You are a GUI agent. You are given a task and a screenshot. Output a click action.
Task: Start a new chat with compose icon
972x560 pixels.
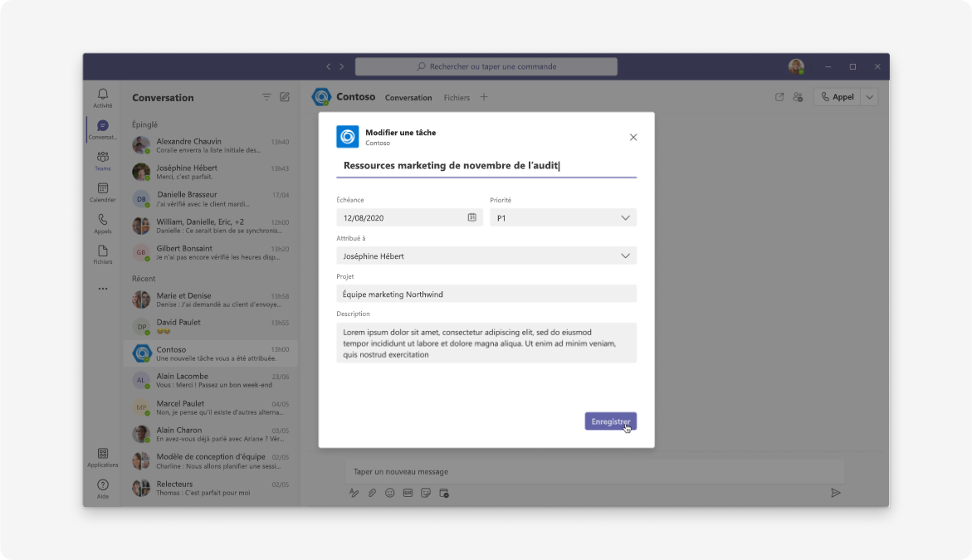(285, 97)
